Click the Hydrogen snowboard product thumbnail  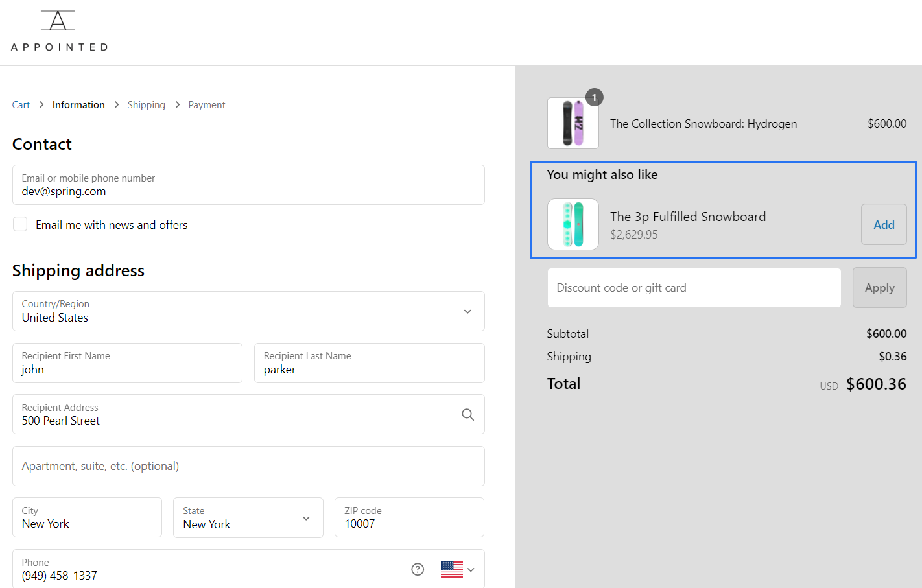[x=573, y=123]
